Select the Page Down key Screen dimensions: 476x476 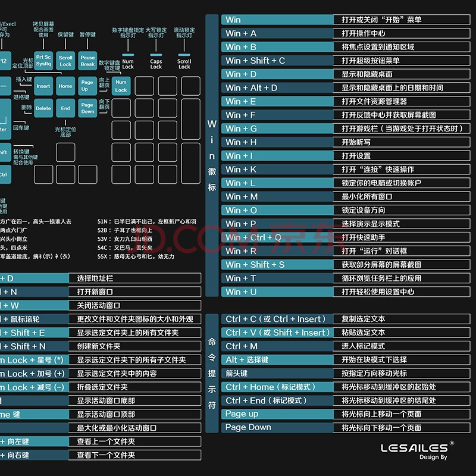(x=88, y=108)
